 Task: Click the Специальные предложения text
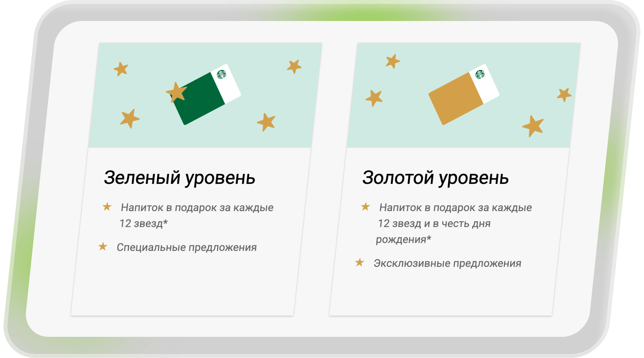click(x=187, y=248)
